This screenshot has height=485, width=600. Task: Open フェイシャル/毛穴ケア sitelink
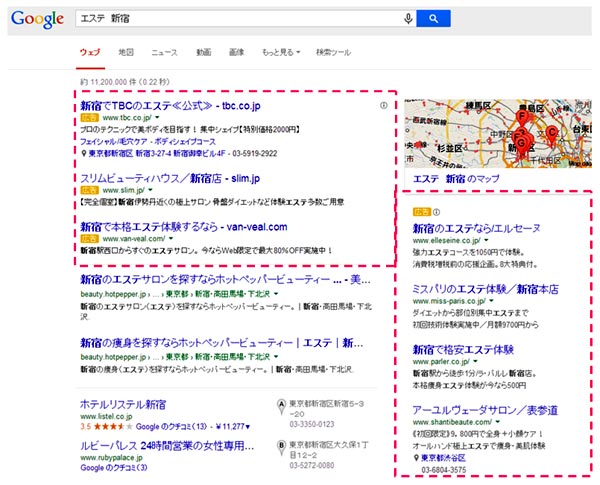(114, 142)
